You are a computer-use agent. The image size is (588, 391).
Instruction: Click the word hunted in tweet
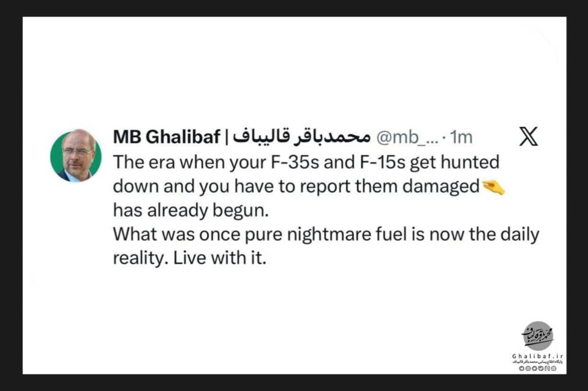tap(470, 162)
